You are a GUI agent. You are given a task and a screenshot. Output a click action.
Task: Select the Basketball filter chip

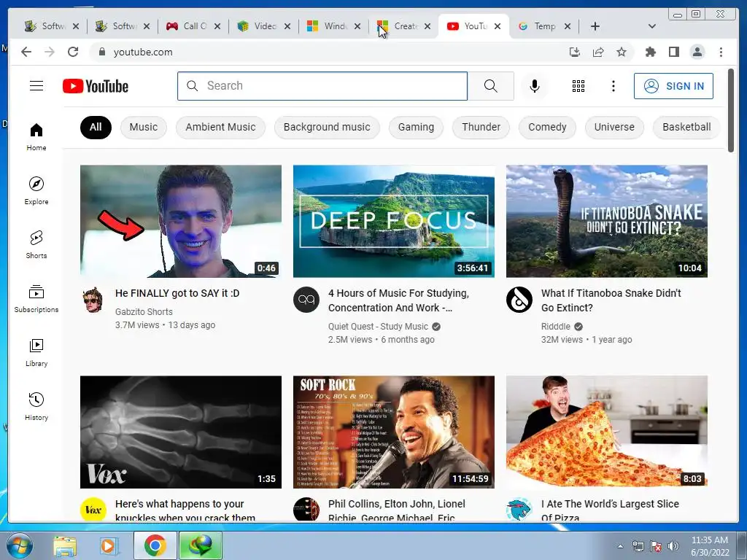(x=686, y=127)
